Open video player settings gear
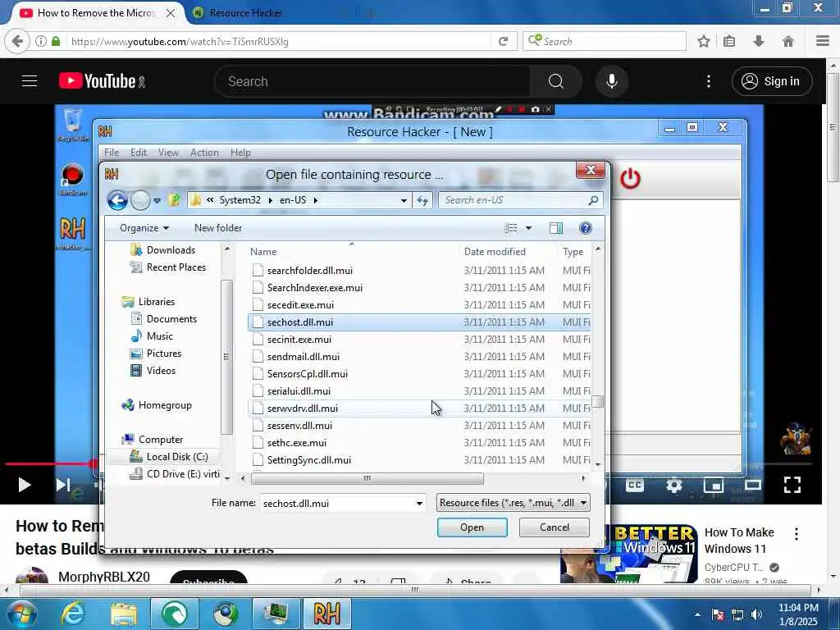The image size is (840, 630). click(x=674, y=485)
